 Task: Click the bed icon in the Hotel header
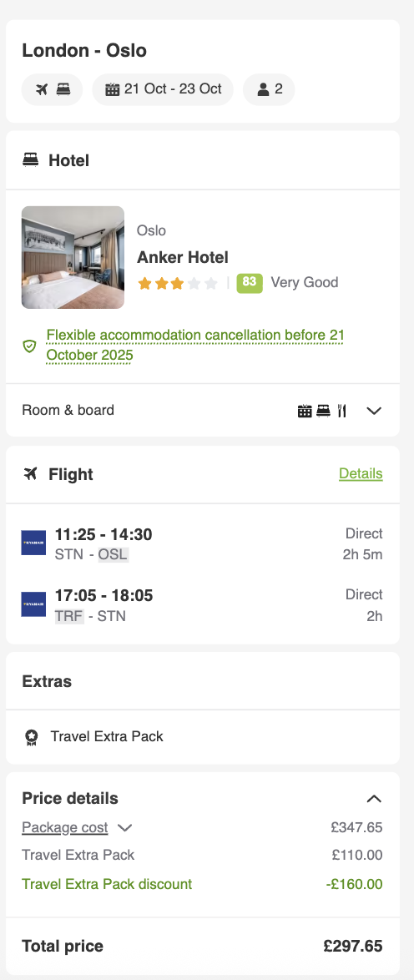(30, 160)
